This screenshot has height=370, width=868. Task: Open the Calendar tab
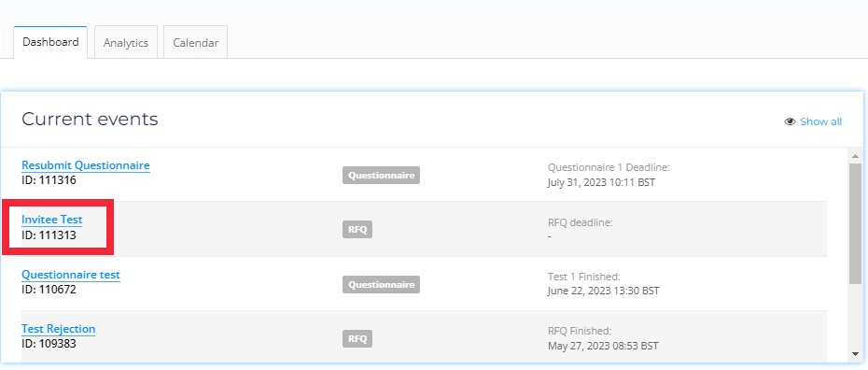(195, 43)
